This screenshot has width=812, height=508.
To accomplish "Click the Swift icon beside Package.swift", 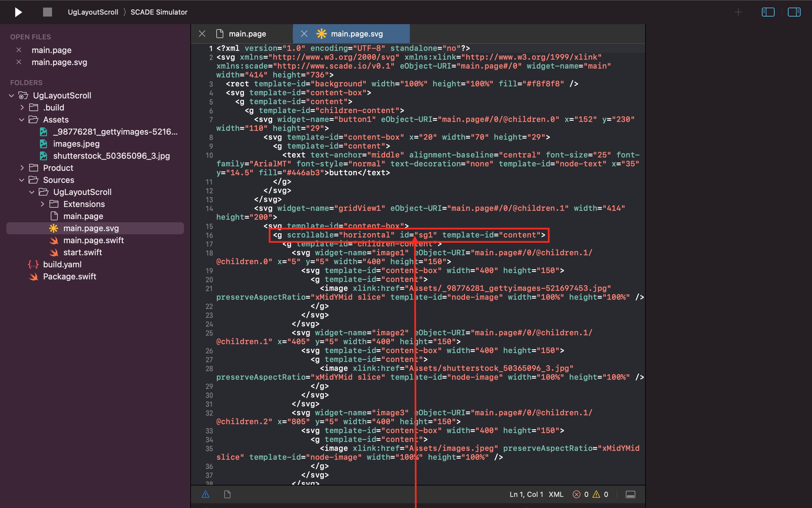I will (33, 277).
